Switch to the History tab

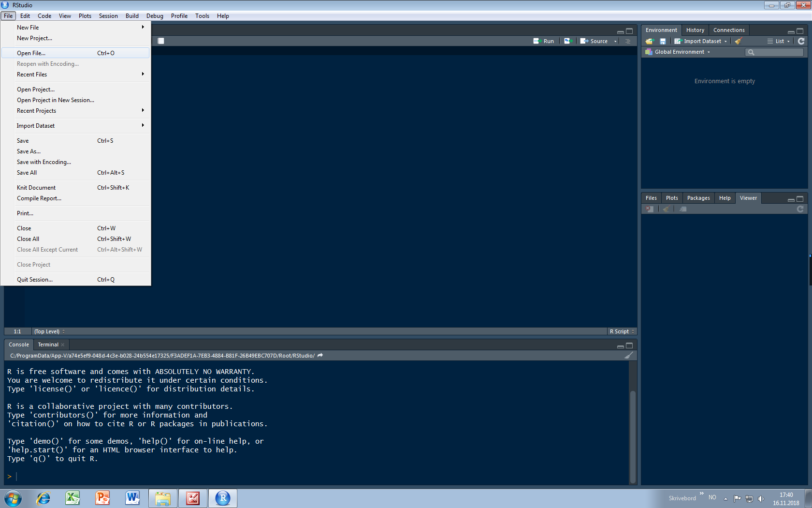coord(695,30)
